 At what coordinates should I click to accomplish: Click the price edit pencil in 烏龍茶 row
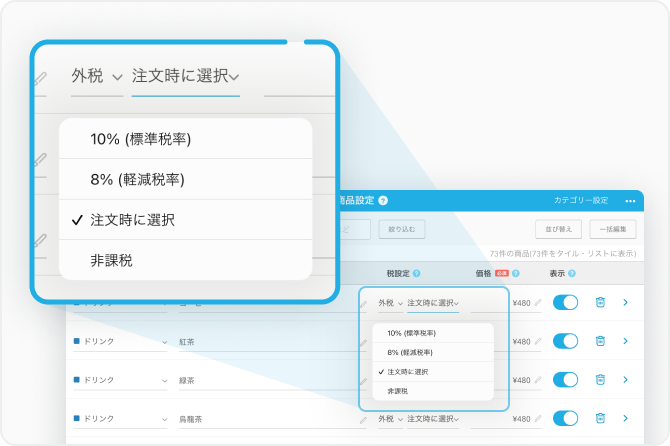click(538, 418)
